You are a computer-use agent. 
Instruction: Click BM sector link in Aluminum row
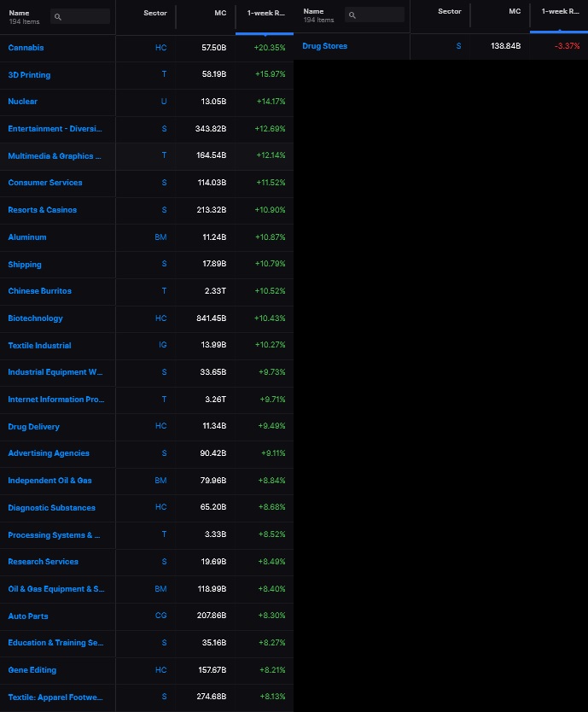(x=160, y=237)
